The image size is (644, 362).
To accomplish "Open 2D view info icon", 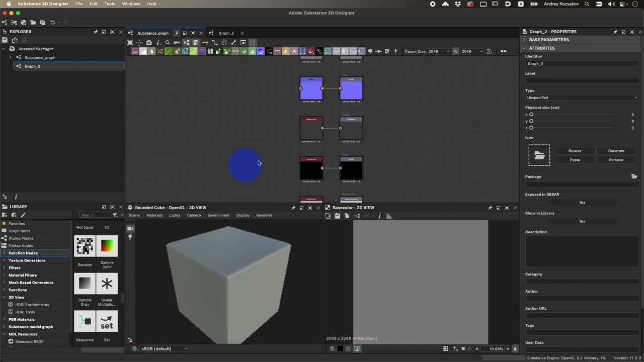I will [379, 216].
